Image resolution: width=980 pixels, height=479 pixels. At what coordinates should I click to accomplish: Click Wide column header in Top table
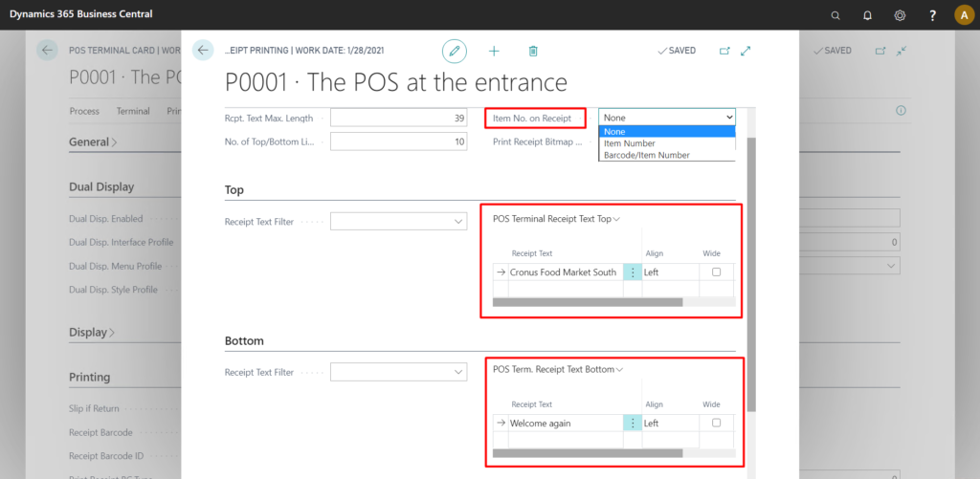point(711,253)
